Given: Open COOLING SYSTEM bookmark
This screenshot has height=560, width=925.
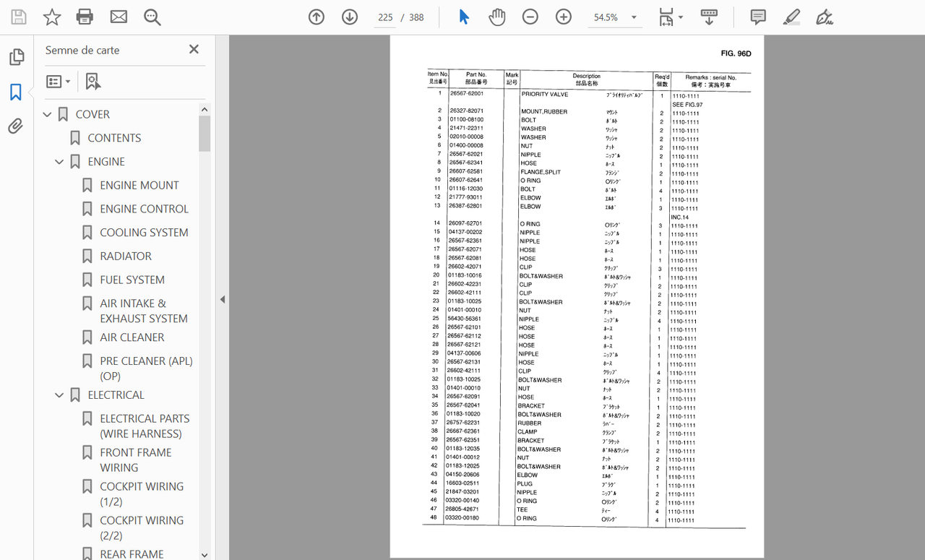Looking at the screenshot, I should point(144,233).
